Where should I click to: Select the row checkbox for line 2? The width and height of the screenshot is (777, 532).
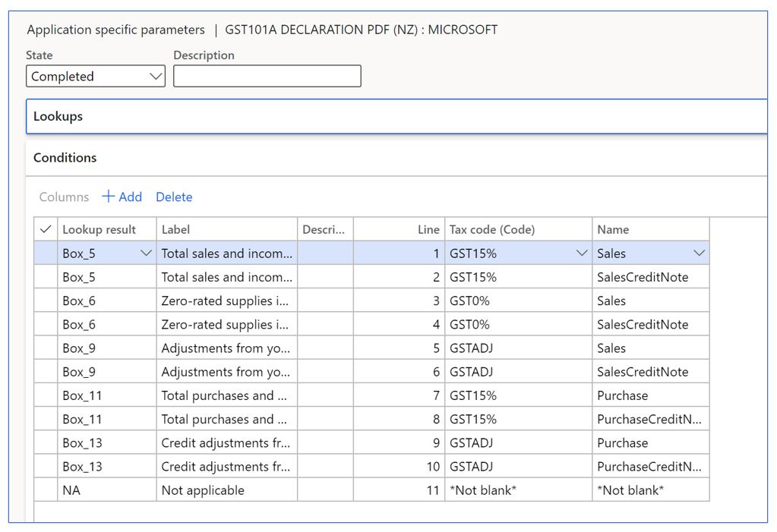[x=46, y=277]
